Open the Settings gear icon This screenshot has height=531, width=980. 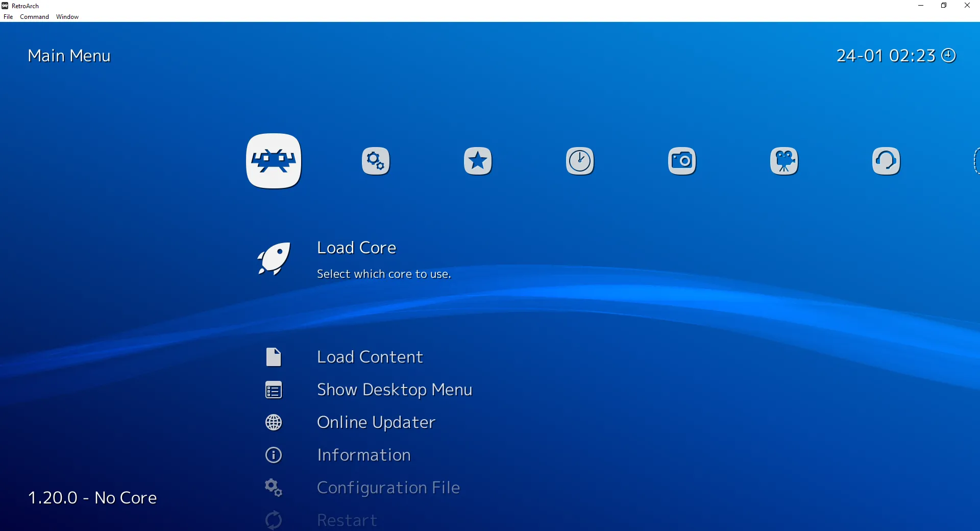click(x=376, y=161)
